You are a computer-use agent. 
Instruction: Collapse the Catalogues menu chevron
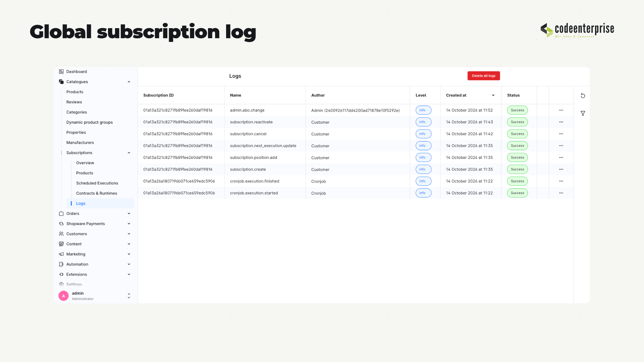click(x=129, y=81)
